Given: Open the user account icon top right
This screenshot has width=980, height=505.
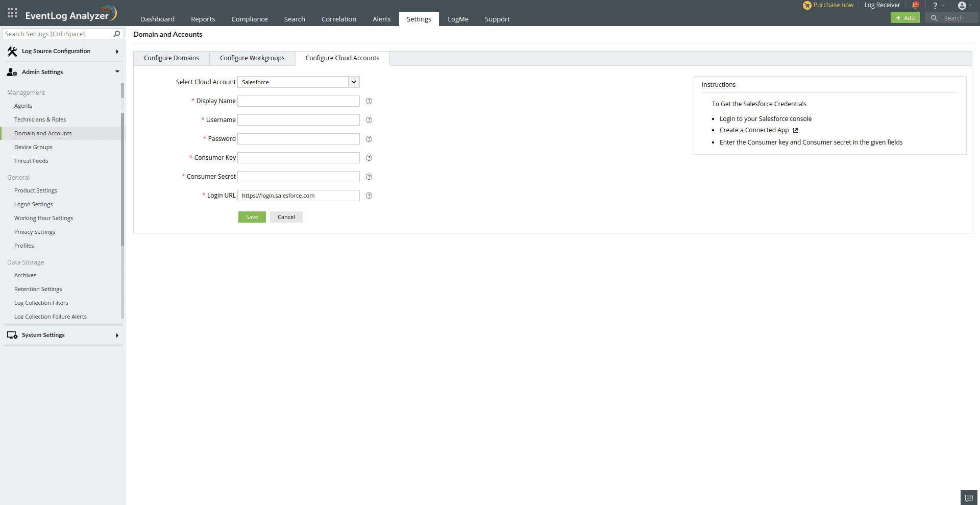Looking at the screenshot, I should pyautogui.click(x=963, y=6).
